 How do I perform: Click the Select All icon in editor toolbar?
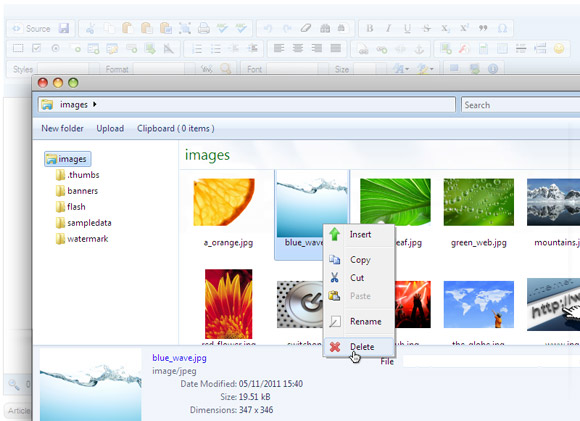(185, 28)
